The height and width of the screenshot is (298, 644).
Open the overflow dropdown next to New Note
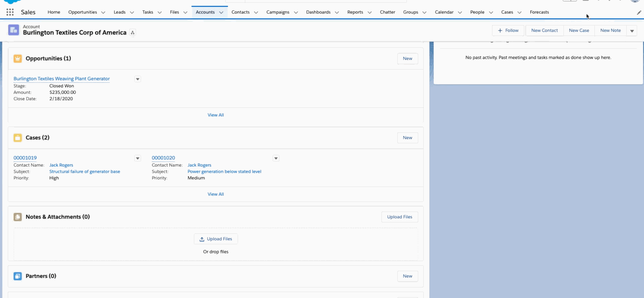(x=631, y=30)
